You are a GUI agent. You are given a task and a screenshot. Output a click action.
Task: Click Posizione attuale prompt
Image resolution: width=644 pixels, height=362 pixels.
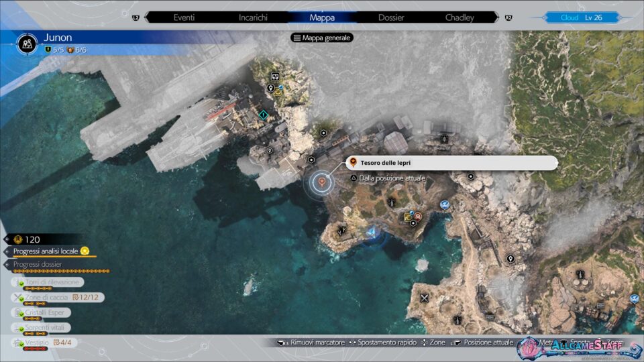482,343
